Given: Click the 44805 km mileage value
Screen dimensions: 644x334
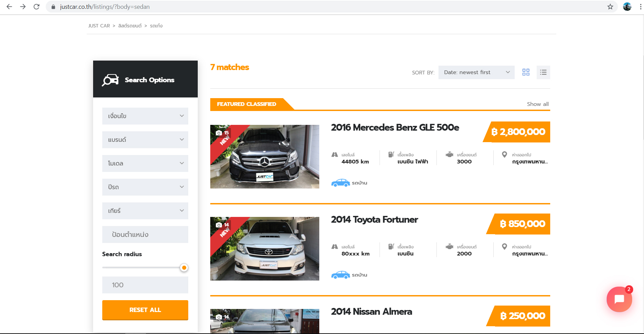Looking at the screenshot, I should 355,162.
